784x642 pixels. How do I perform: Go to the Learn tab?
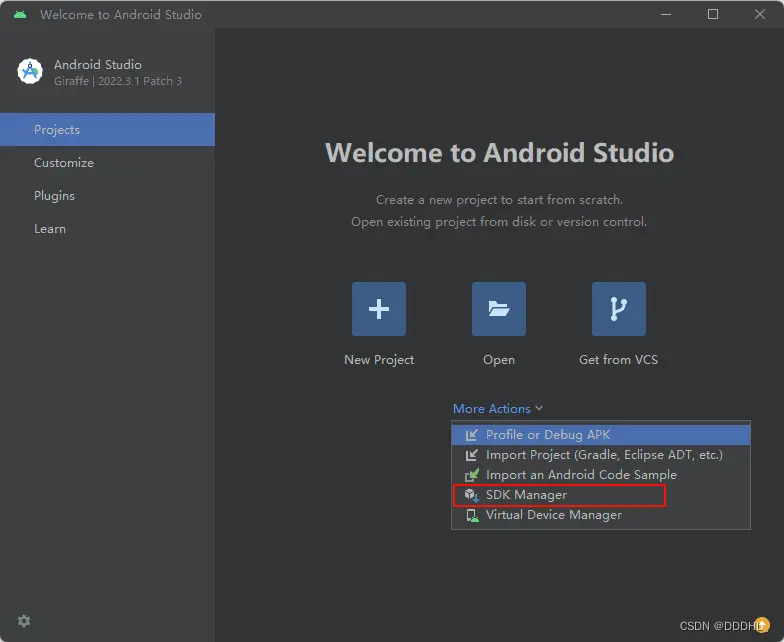click(50, 229)
